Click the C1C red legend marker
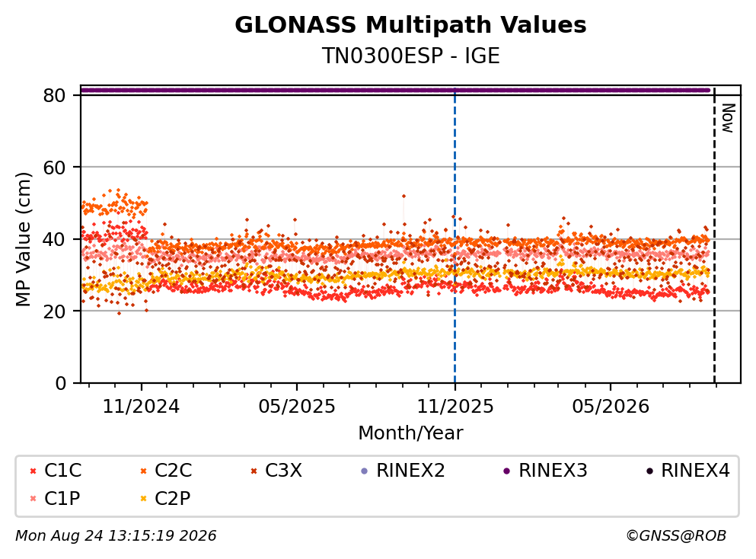 [x=33, y=471]
